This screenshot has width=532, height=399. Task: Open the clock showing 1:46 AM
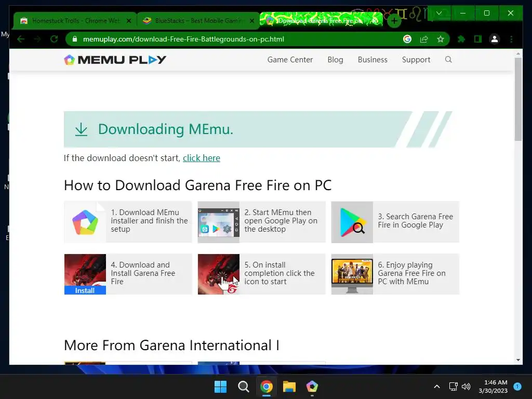tap(493, 387)
